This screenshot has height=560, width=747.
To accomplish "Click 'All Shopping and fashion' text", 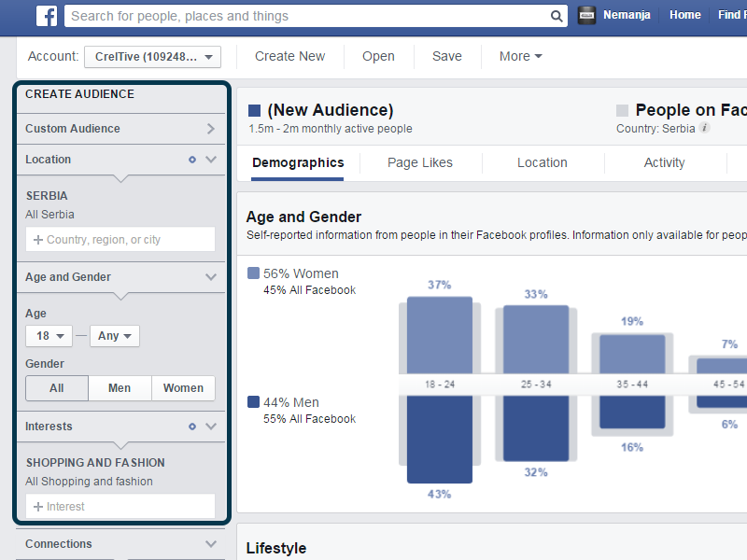I will (89, 482).
